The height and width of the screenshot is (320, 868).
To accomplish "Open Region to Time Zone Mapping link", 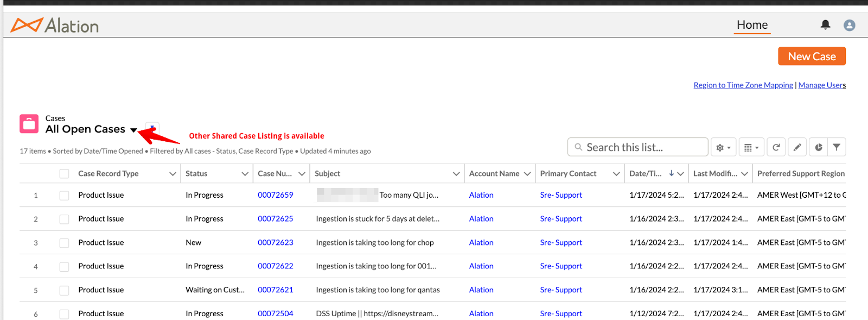I will [743, 85].
